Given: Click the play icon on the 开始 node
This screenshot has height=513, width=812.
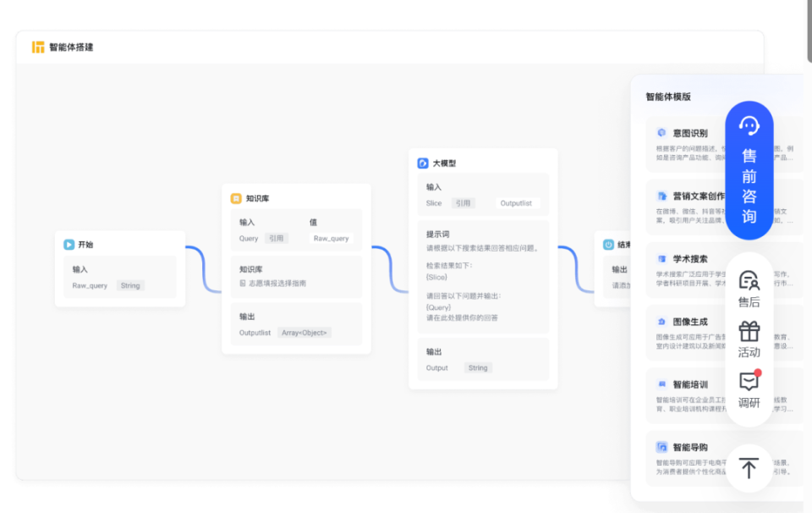Looking at the screenshot, I should pyautogui.click(x=71, y=244).
